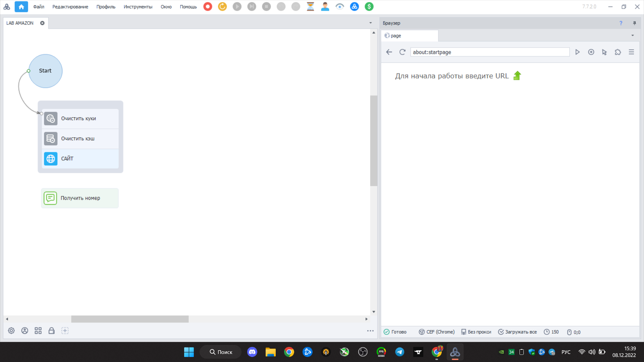Toggle the pin icon on Браузер panel
The width and height of the screenshot is (644, 362).
[x=634, y=23]
